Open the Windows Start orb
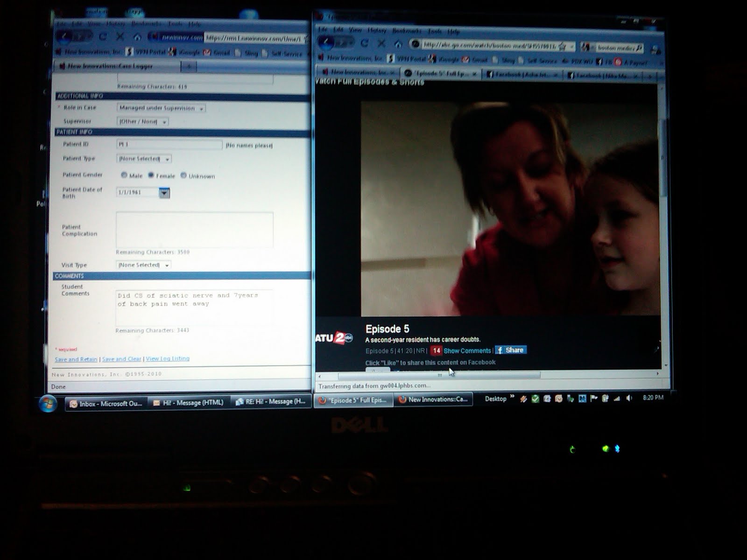This screenshot has height=560, width=747. [48, 404]
